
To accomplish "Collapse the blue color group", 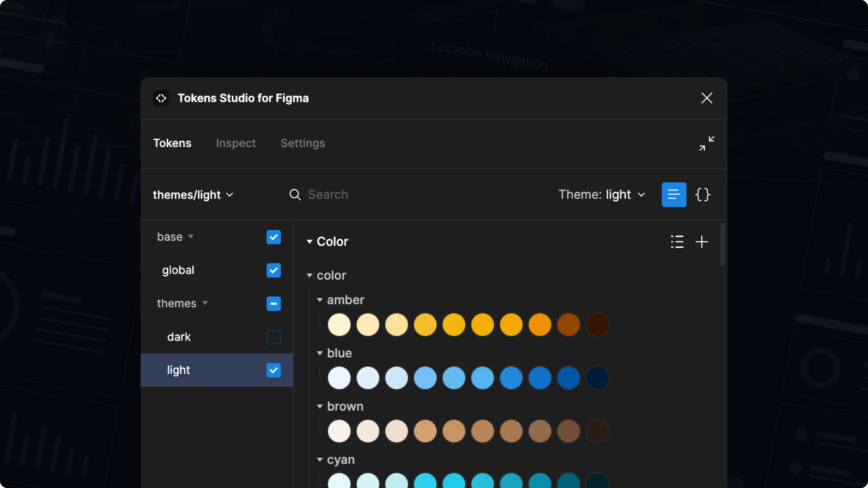I will [x=320, y=353].
